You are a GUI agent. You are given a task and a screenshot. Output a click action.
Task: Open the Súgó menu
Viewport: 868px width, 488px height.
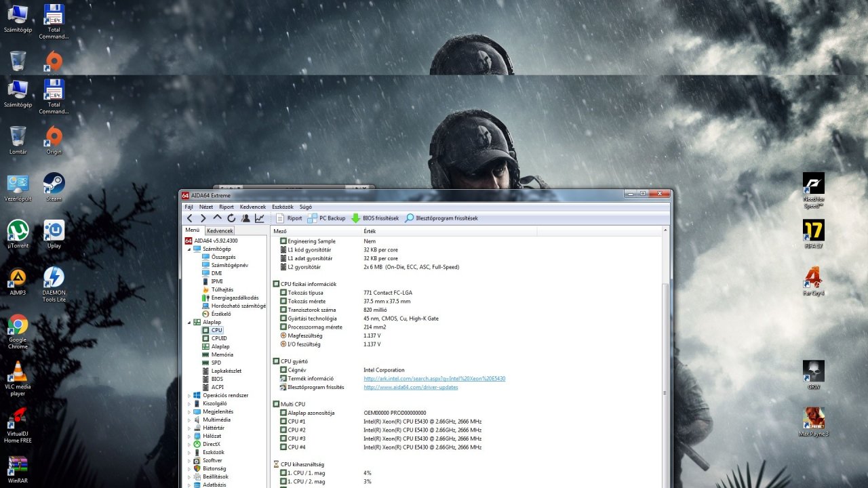pos(306,207)
